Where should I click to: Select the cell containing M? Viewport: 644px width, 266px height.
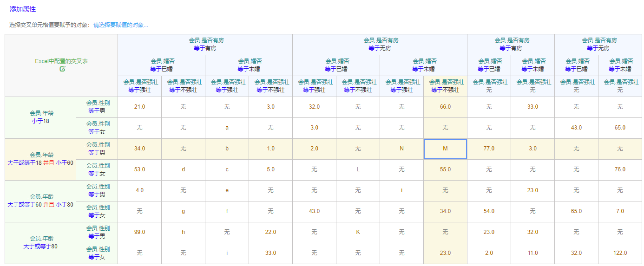click(445, 149)
